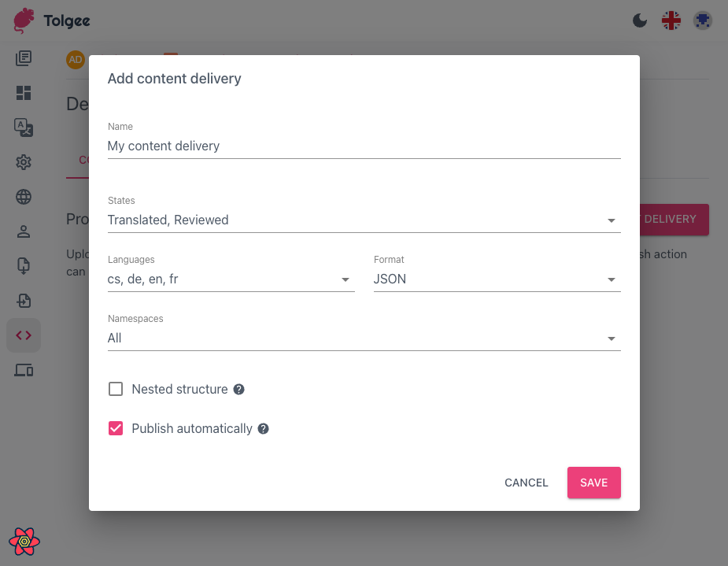This screenshot has height=566, width=728.
Task: Open the Integrate devices icon in sidebar
Action: pyautogui.click(x=24, y=370)
